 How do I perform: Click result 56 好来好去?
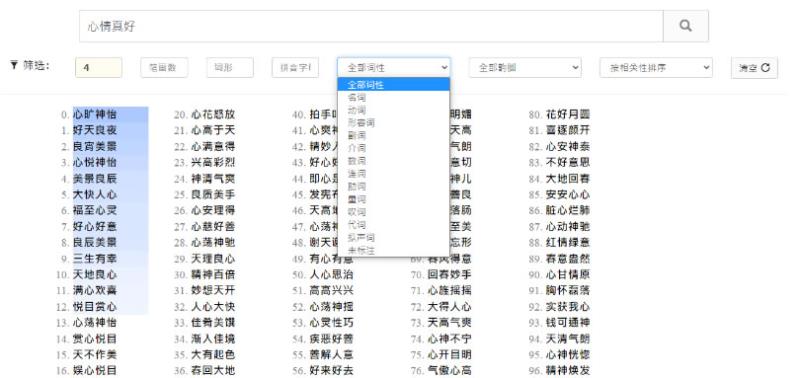(x=332, y=370)
